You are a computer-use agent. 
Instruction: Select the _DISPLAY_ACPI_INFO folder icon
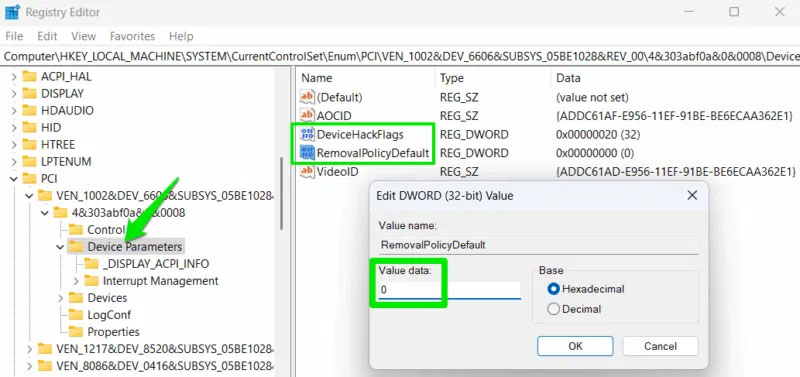91,264
